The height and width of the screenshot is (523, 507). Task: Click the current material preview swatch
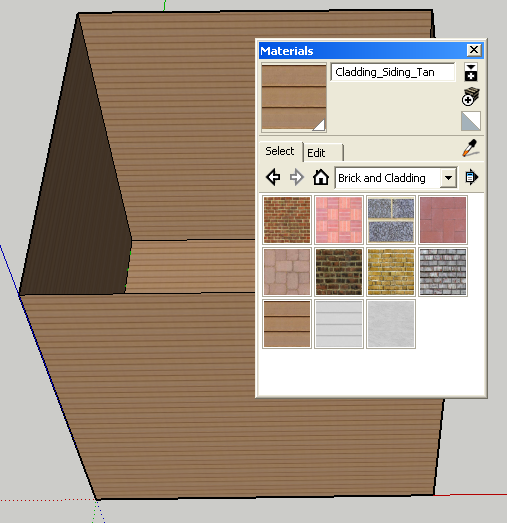pos(294,97)
